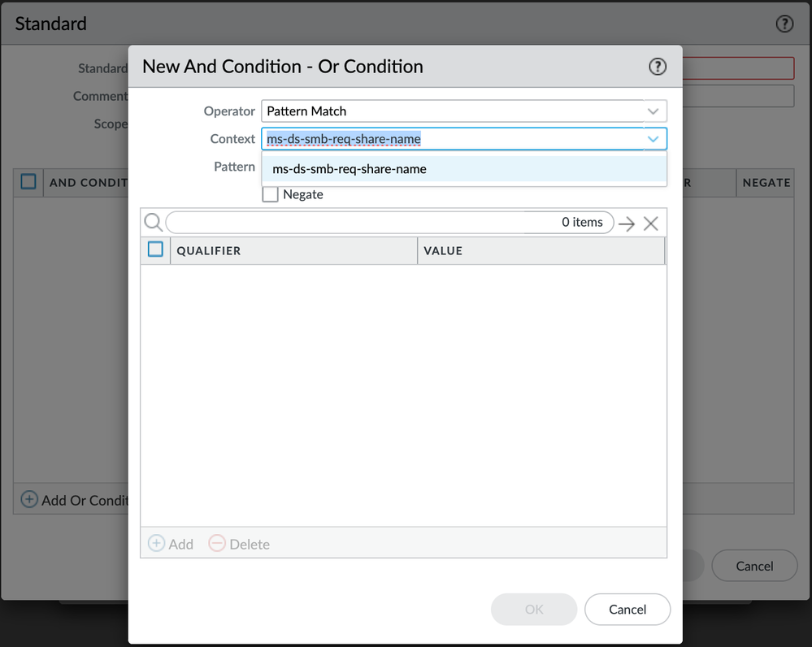Select ms-ds-smb-req-share-name from the list
The height and width of the screenshot is (647, 812).
pos(350,169)
